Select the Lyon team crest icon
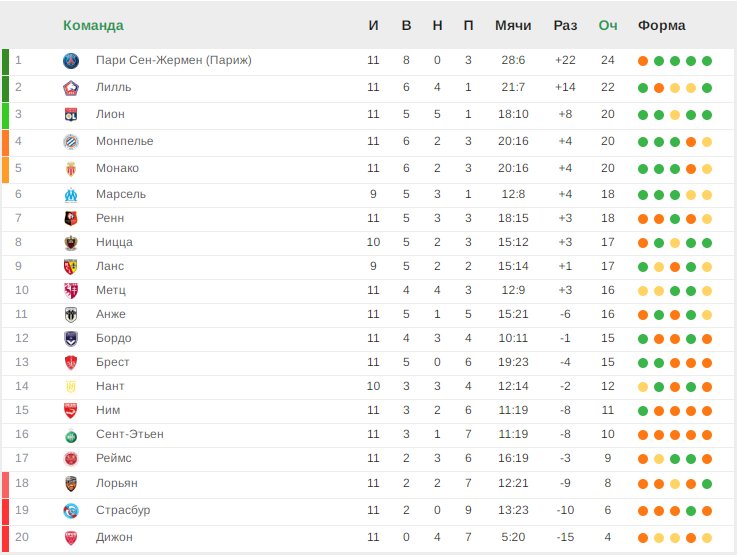Screen dimensions: 737x555 point(71,115)
